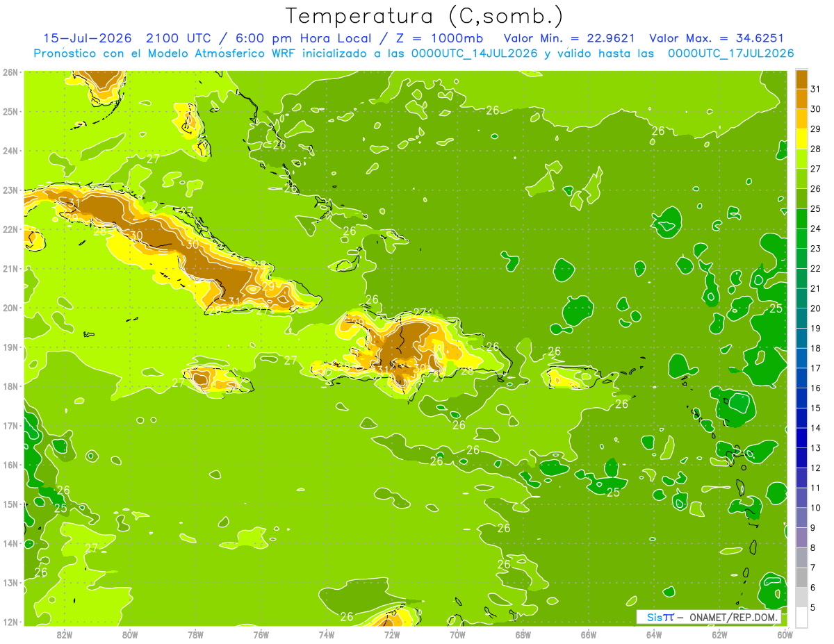This screenshot has width=834, height=644.
Task: Click the "62W" longitude axis label
Action: click(719, 635)
